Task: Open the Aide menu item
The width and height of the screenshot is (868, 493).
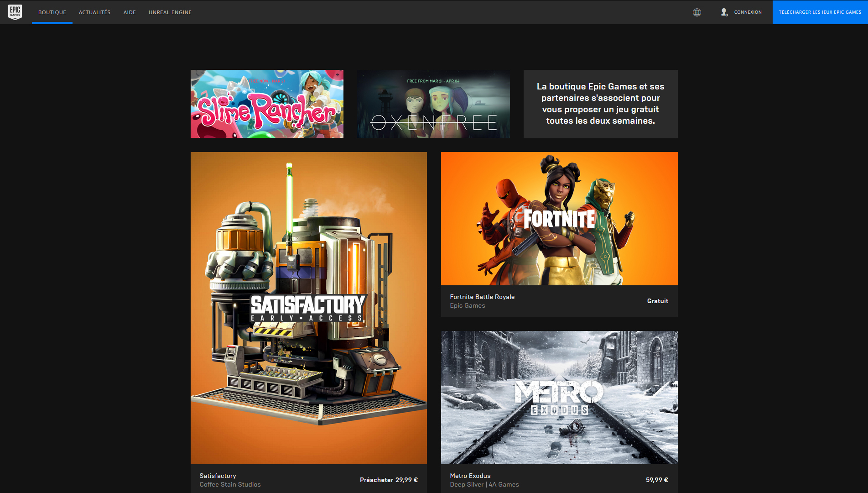Action: coord(130,12)
